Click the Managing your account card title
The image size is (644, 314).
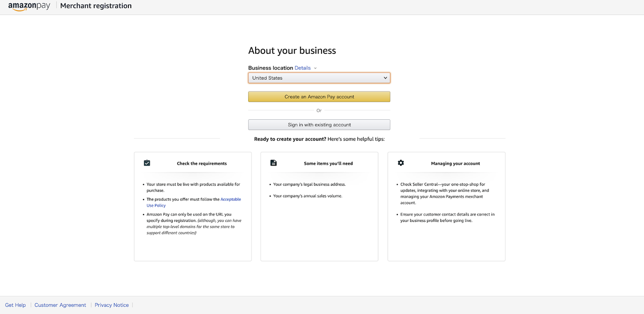(455, 164)
